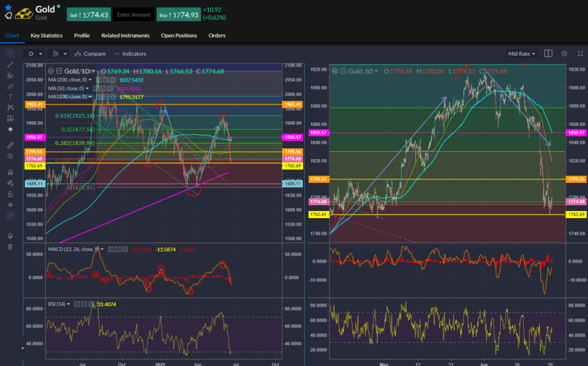
Task: Enter fullscreen mode with the expand icon
Action: [579, 53]
